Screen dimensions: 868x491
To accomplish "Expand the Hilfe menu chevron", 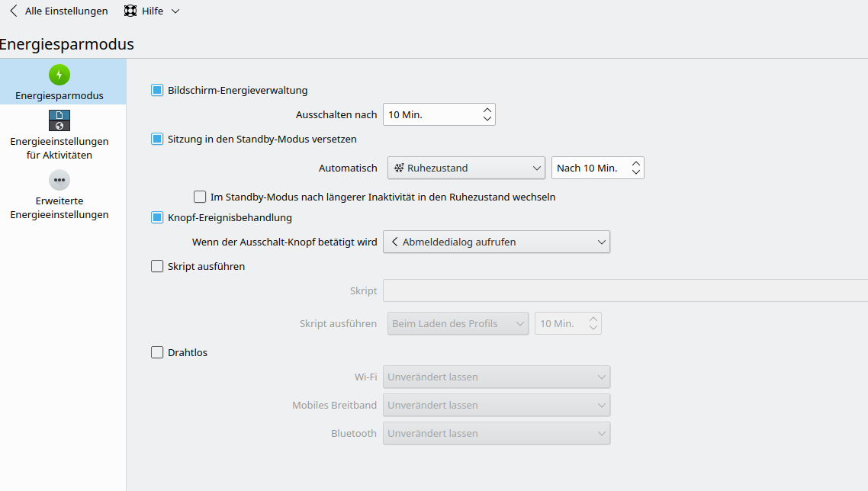I will [175, 11].
